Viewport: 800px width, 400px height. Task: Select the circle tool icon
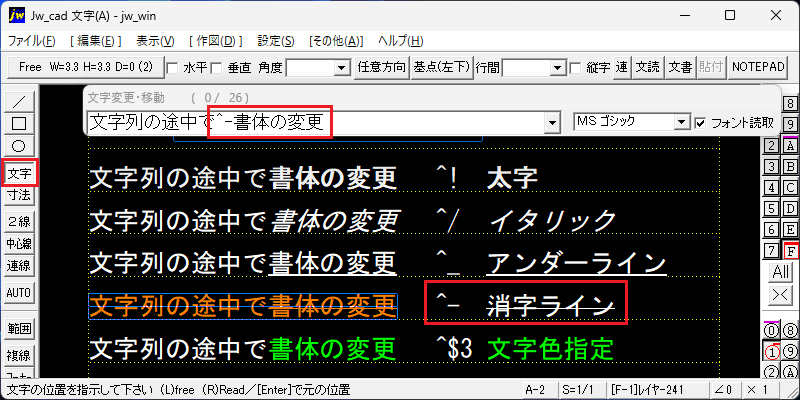pos(19,145)
